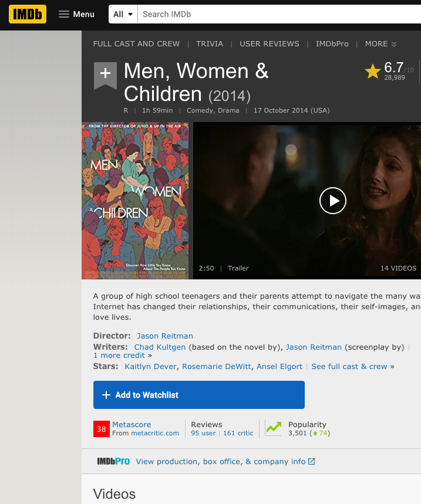This screenshot has height=504, width=421.
Task: Visit metacritic.com link
Action: tap(155, 433)
